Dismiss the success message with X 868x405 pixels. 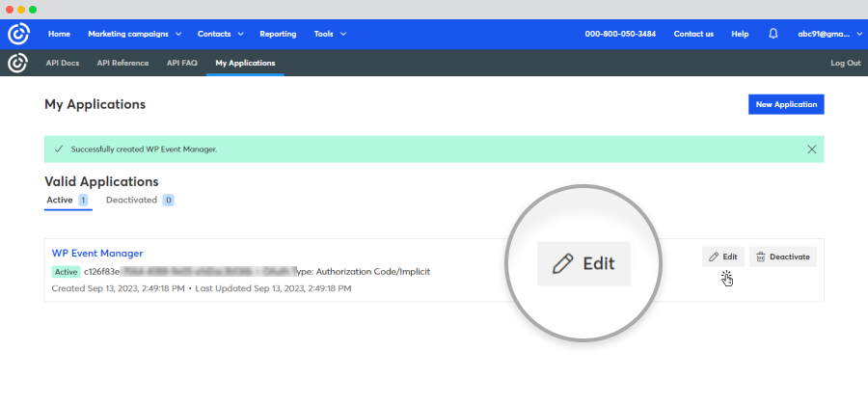click(811, 149)
